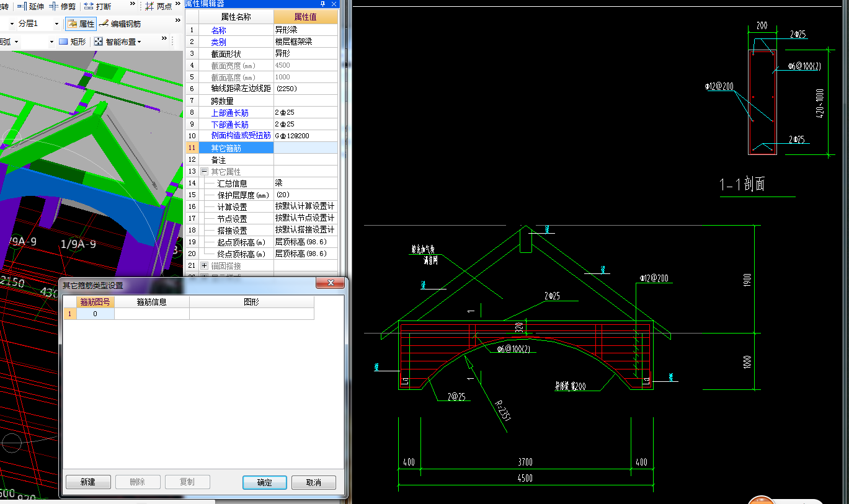Screen dimensions: 849x504
Task: Click the 复制 button in dialog
Action: pos(187,482)
